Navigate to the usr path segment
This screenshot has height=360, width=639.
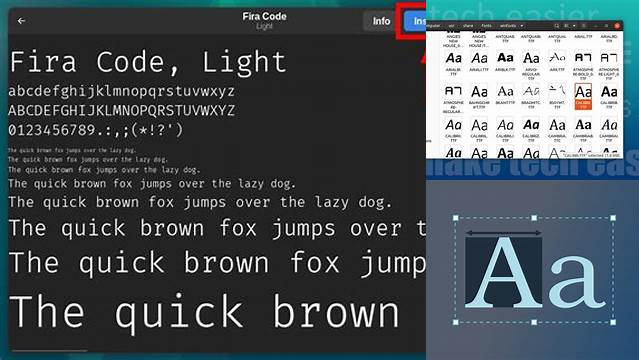click(451, 26)
